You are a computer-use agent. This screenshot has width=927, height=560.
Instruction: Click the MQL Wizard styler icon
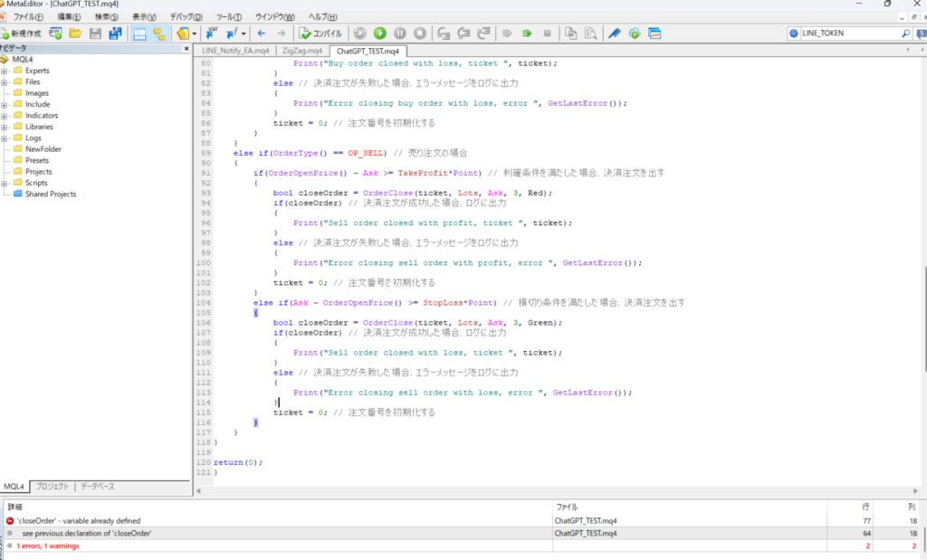point(183,33)
